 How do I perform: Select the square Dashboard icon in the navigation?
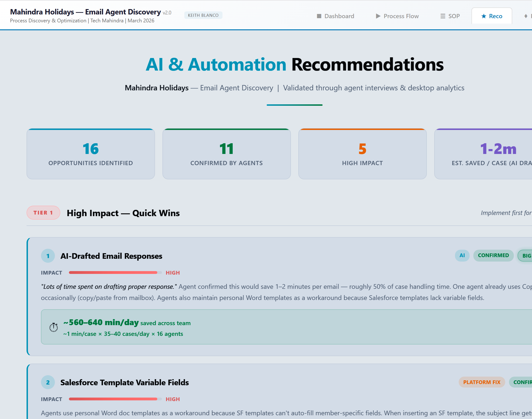coord(319,16)
